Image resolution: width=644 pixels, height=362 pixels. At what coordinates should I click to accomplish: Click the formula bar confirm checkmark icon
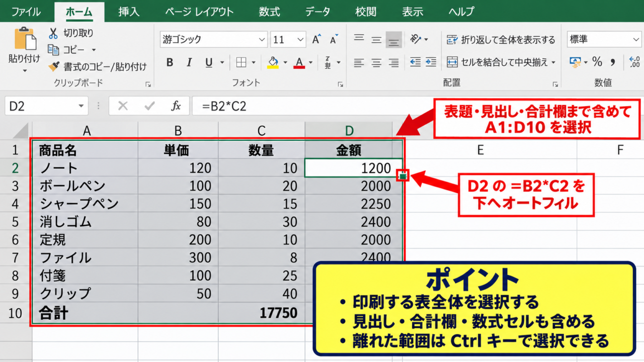149,106
